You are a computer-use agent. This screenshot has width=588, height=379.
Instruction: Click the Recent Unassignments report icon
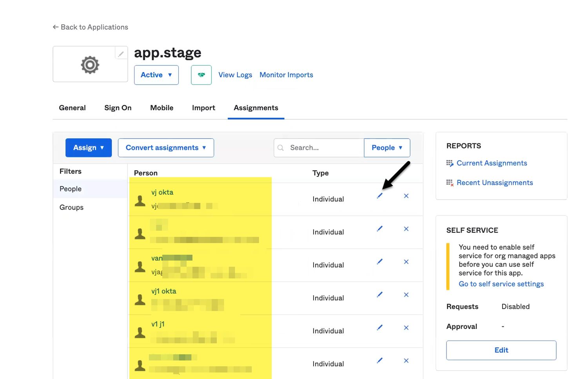pyautogui.click(x=450, y=183)
